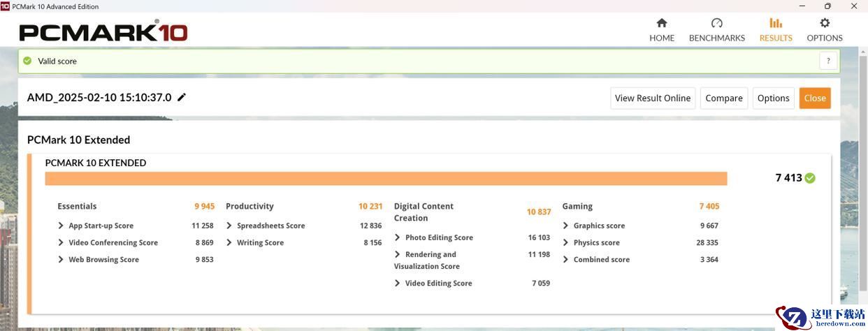The height and width of the screenshot is (331, 868).
Task: Restore down the PCMark 10 window
Action: 827,6
